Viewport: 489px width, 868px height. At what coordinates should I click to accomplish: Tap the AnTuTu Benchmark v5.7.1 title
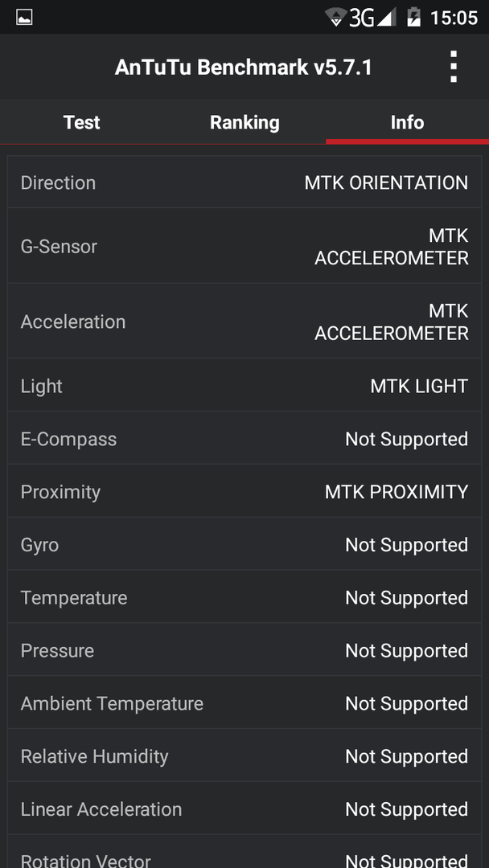pyautogui.click(x=244, y=68)
